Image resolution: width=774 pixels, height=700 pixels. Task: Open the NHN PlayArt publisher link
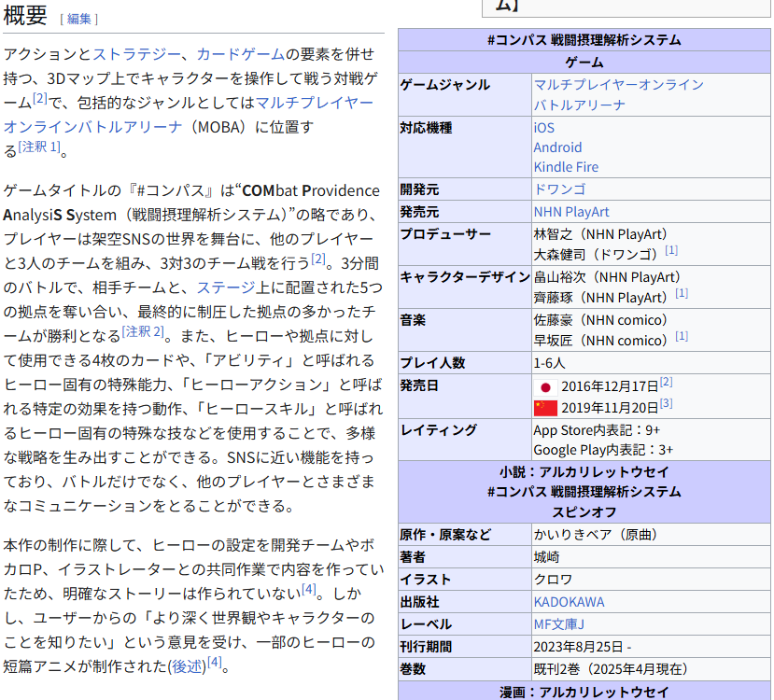[571, 212]
